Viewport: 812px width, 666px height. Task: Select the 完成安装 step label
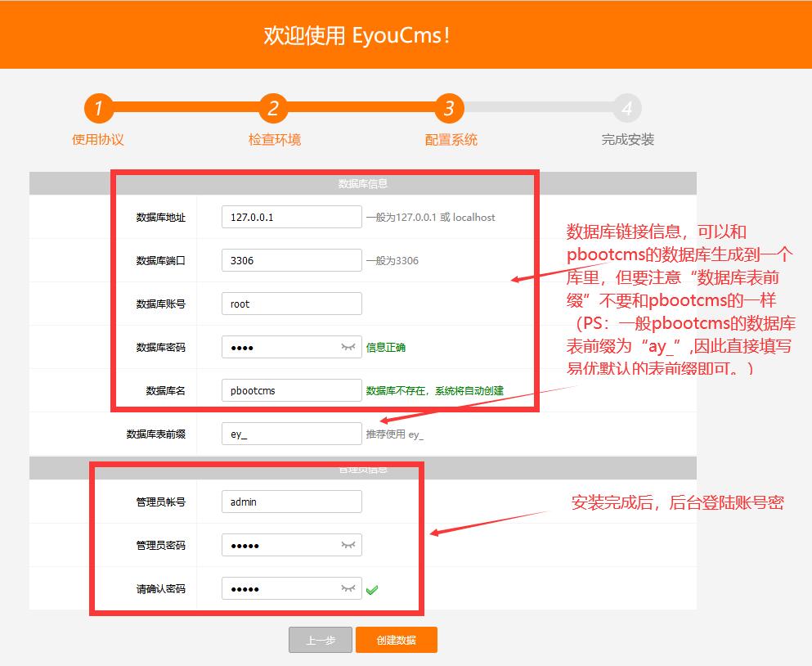click(x=628, y=139)
